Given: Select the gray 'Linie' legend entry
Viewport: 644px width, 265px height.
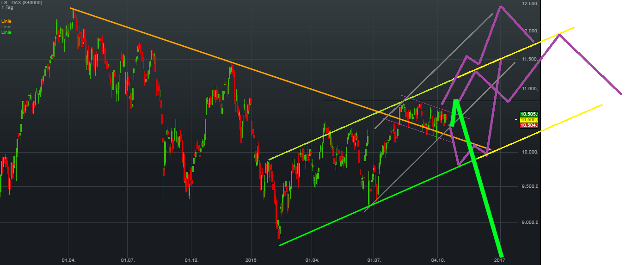Looking at the screenshot, I should tap(6, 27).
